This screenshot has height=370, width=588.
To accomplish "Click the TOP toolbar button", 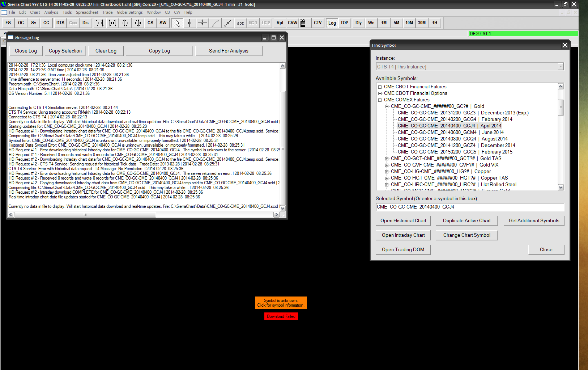I will click(x=345, y=23).
